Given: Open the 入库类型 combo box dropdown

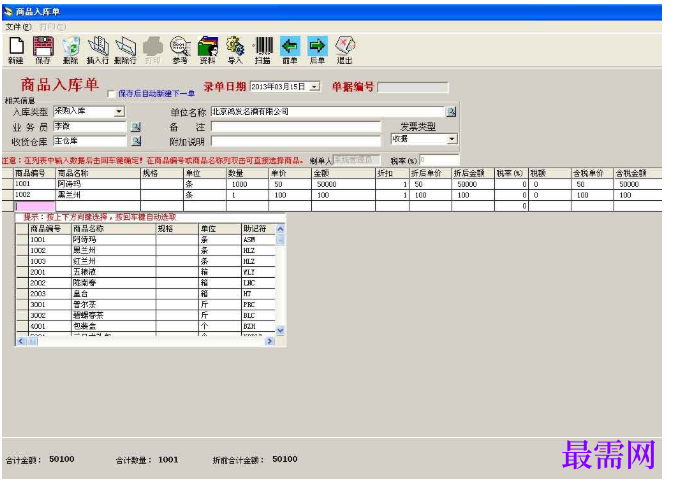Looking at the screenshot, I should 119,112.
